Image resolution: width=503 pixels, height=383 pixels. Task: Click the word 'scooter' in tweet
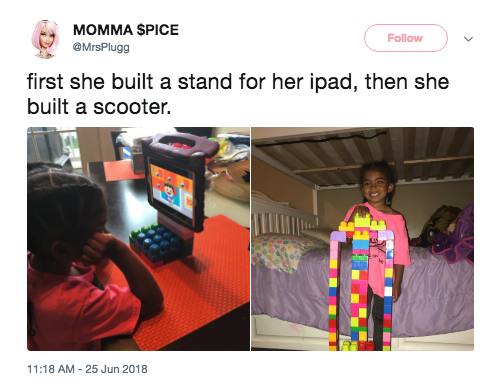tap(130, 107)
